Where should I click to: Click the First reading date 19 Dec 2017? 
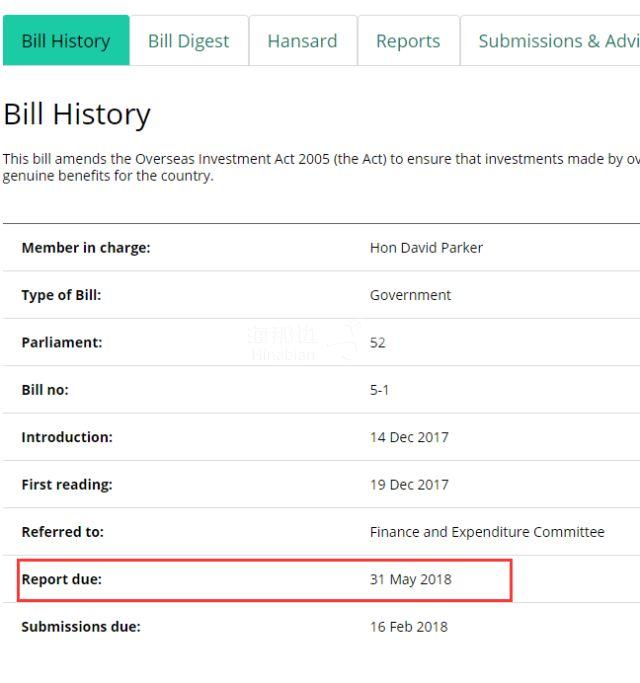tap(409, 484)
